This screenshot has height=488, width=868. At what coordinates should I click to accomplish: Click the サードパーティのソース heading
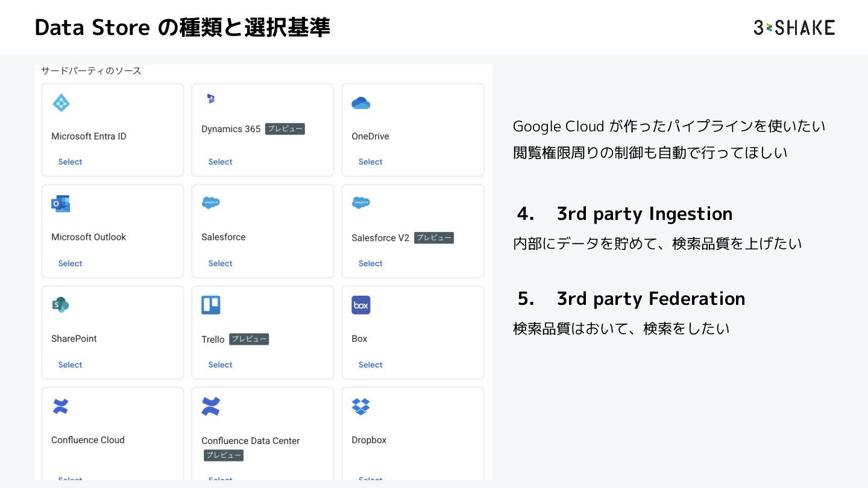(x=91, y=70)
